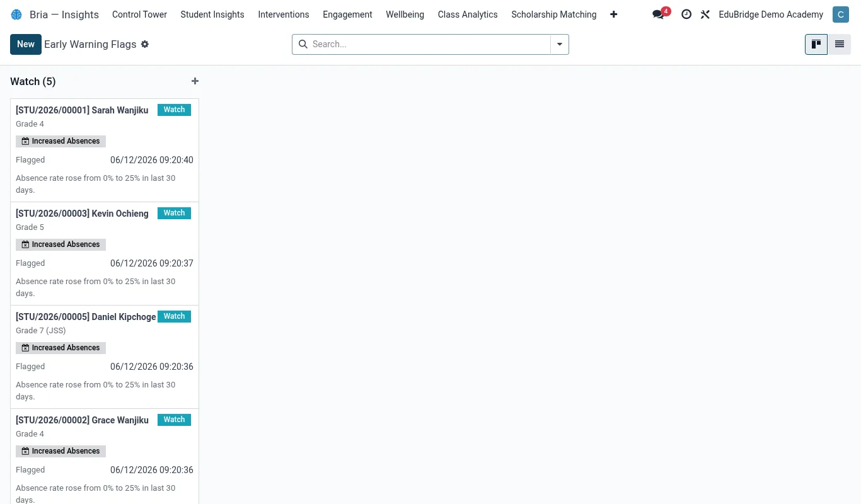
Task: Click Increased Absences tag on Sarah Wanjiku's card
Action: point(61,141)
